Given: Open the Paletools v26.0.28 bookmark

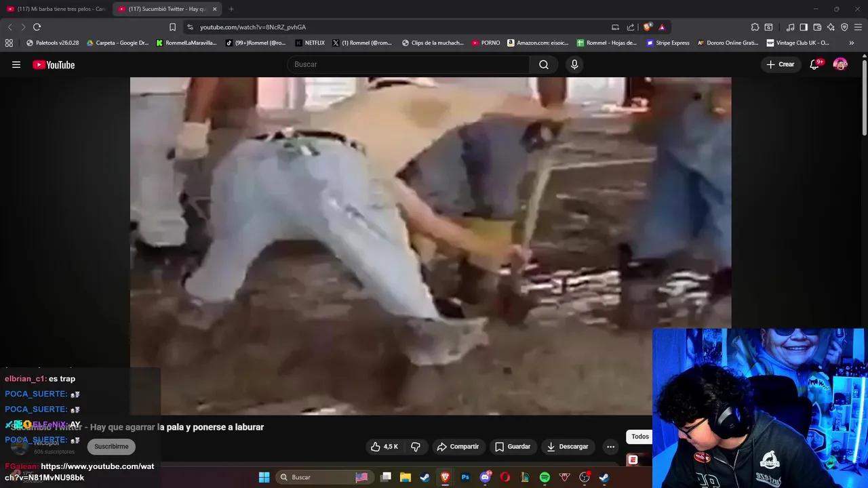Looking at the screenshot, I should point(52,43).
